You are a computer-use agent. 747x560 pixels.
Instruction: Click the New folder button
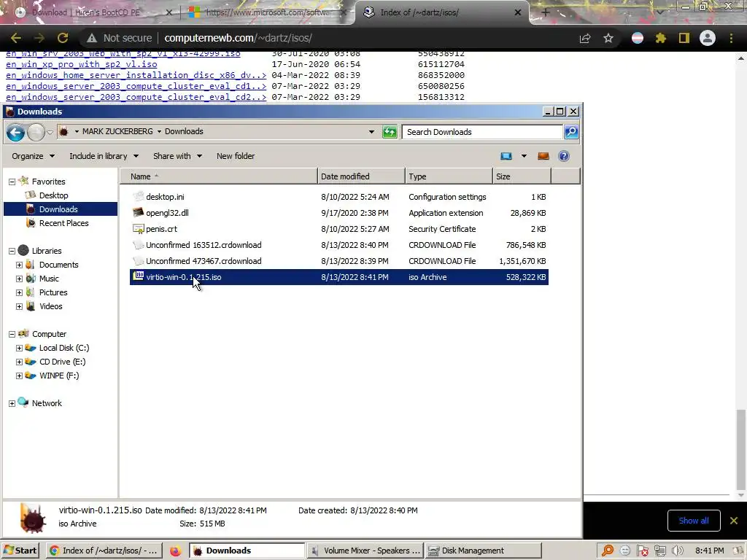point(236,156)
